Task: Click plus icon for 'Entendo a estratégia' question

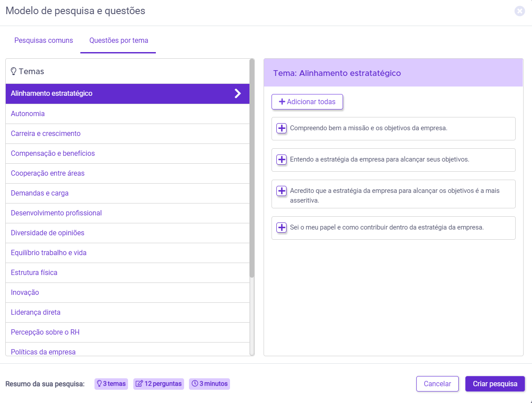Action: click(281, 160)
